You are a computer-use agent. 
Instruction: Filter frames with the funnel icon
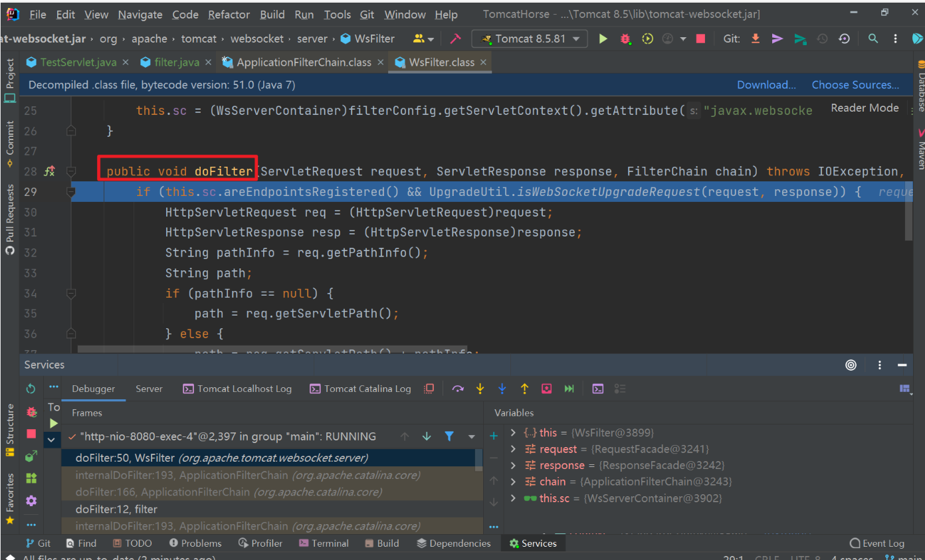tap(449, 436)
